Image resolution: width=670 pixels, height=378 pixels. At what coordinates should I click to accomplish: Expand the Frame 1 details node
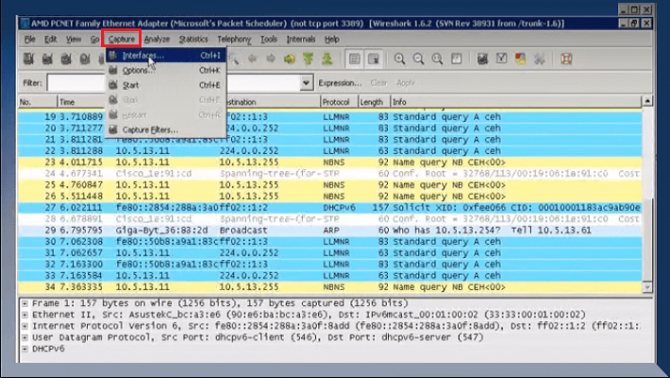tap(25, 303)
